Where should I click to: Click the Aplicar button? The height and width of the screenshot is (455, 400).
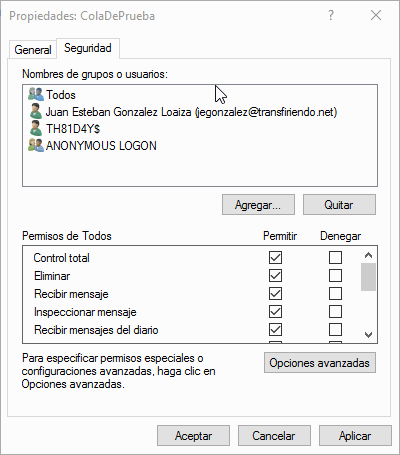pos(355,436)
